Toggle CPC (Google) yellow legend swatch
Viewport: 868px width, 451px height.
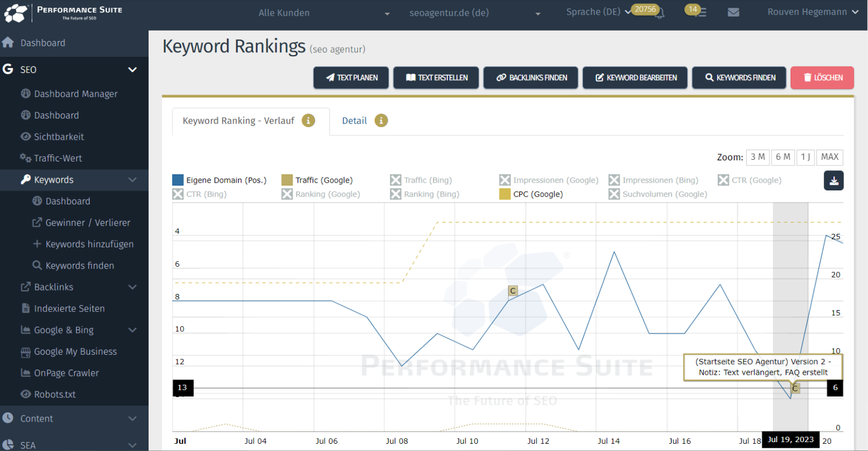[x=505, y=194]
